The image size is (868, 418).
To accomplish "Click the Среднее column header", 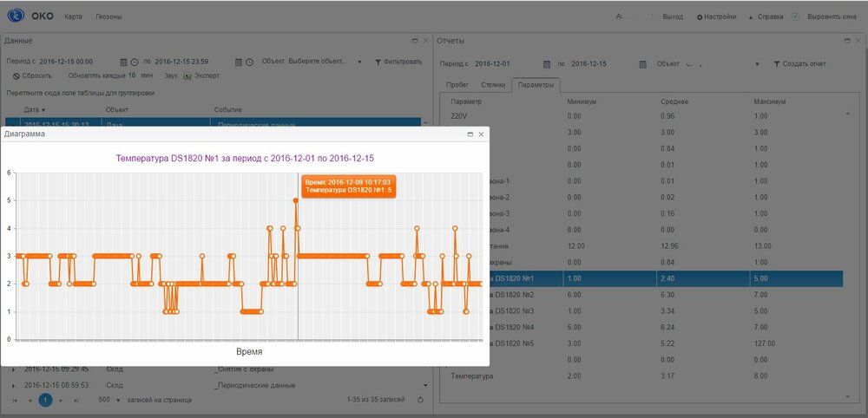I will pyautogui.click(x=674, y=101).
